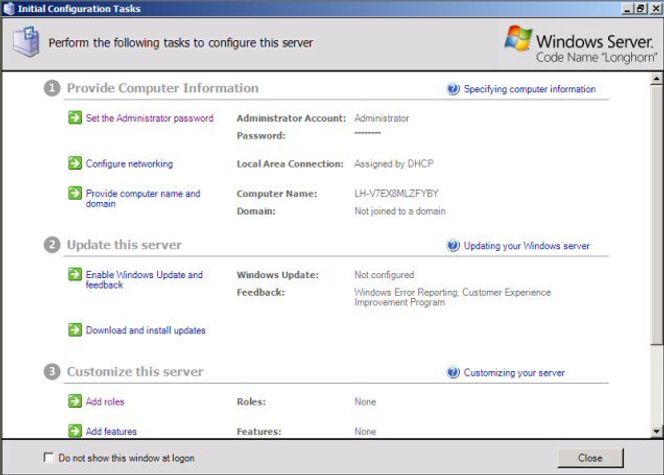Screen dimensions: 664x475
Task: Click green arrow icon beside Set the Administrator password
Action: 75,118
